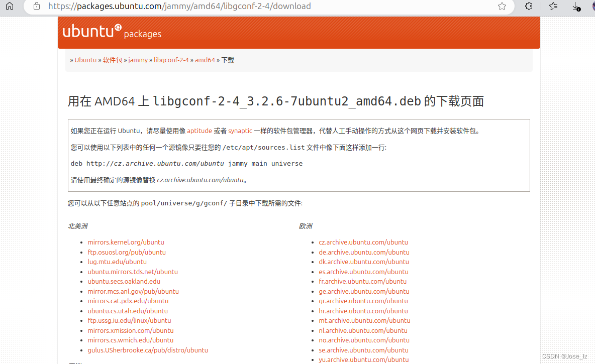Open the libgconf-2-4 breadcrumb link
Screen dimensions: 595x364
click(171, 60)
